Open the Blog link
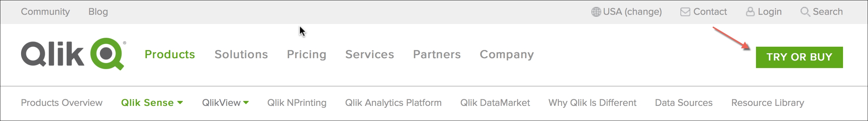The image size is (868, 121). 98,12
